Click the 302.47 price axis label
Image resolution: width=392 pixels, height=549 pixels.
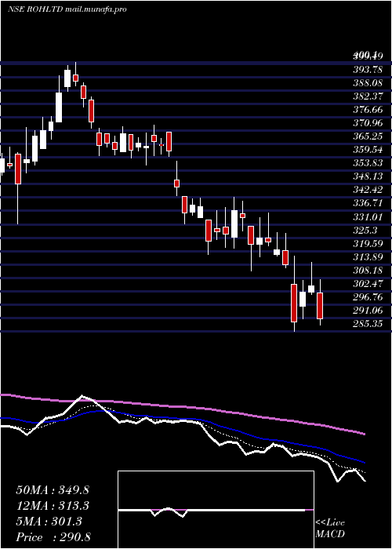pyautogui.click(x=367, y=284)
